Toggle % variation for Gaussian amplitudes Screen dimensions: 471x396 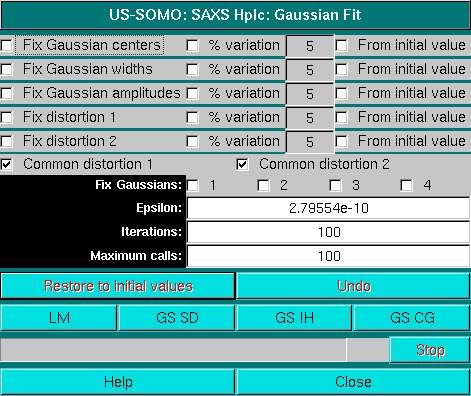coord(192,93)
